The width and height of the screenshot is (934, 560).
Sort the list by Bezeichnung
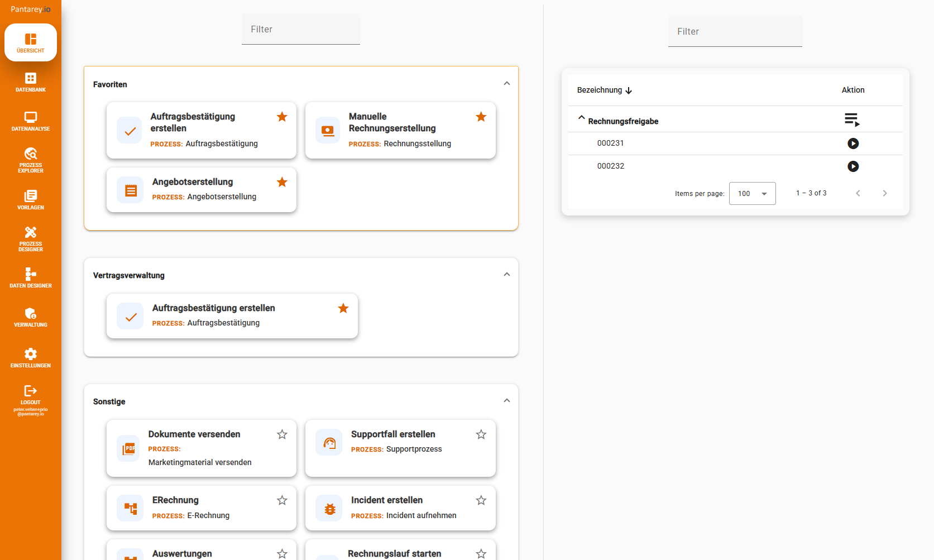click(605, 90)
